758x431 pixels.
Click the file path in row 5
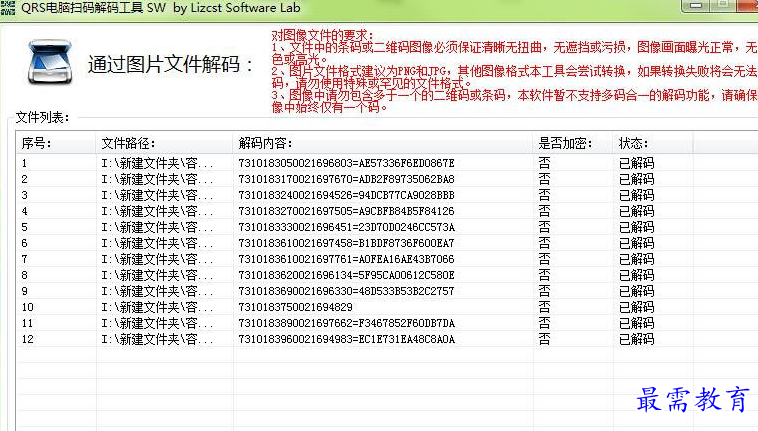(157, 227)
